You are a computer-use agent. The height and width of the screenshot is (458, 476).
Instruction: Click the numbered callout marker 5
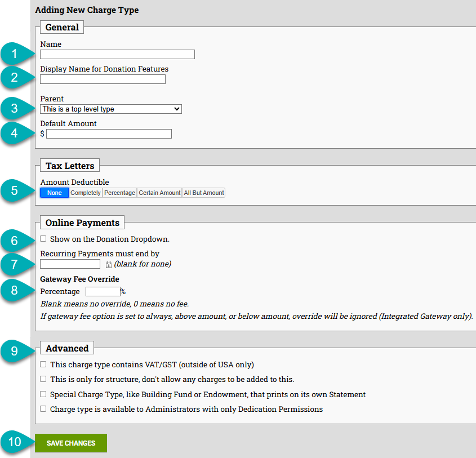(14, 190)
